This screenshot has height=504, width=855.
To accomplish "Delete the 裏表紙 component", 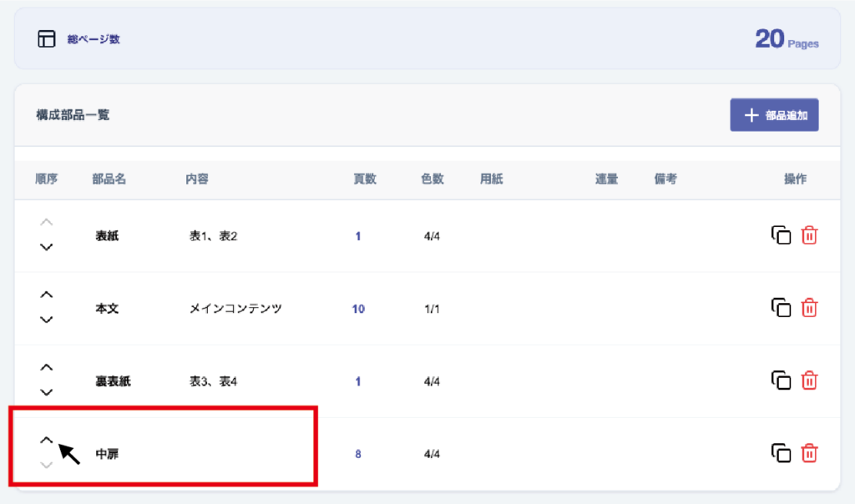I will click(809, 381).
